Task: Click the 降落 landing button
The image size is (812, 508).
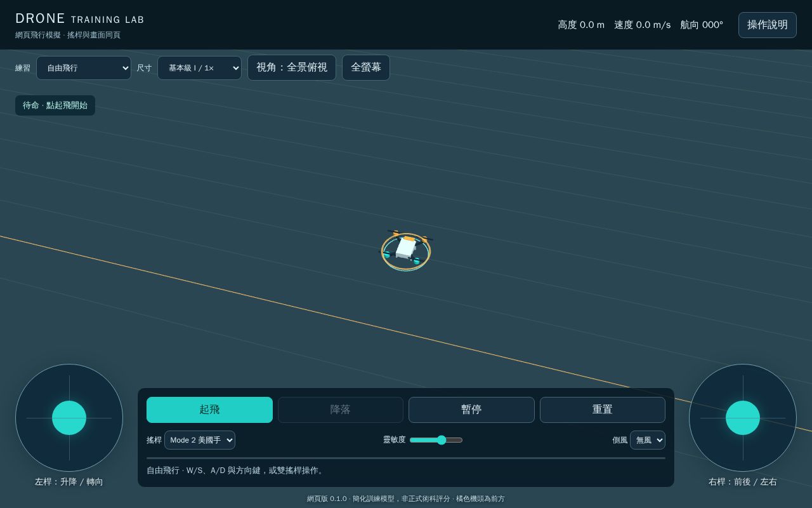Action: (341, 410)
